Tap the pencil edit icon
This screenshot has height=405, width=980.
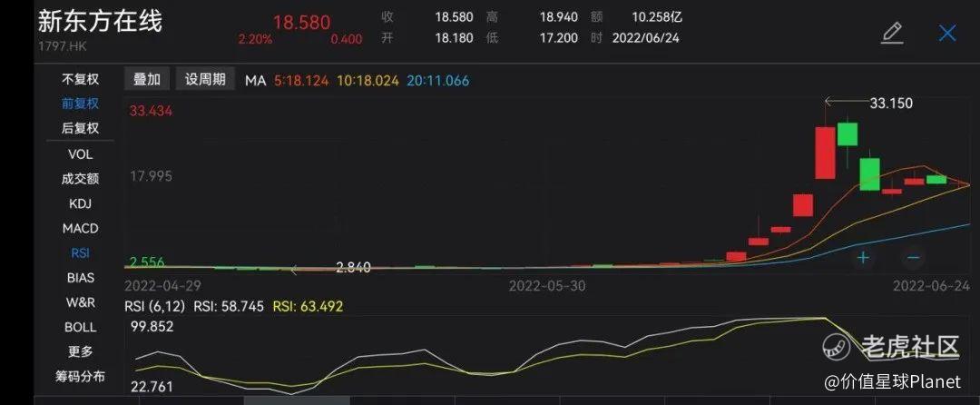coord(892,33)
